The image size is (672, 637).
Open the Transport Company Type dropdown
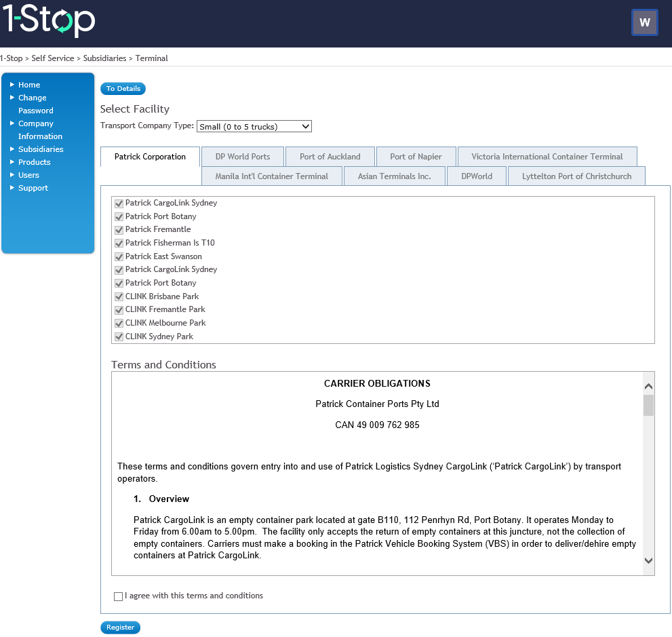point(254,126)
